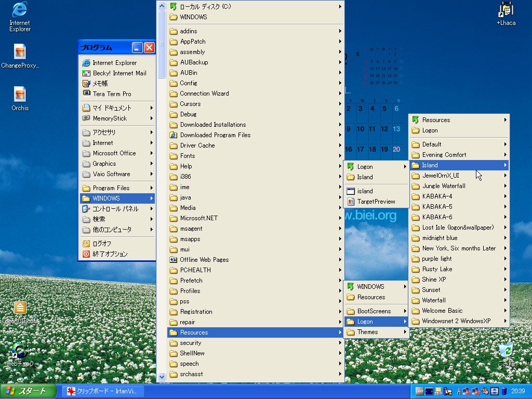Expand 検索 submenu arrow

click(x=151, y=219)
